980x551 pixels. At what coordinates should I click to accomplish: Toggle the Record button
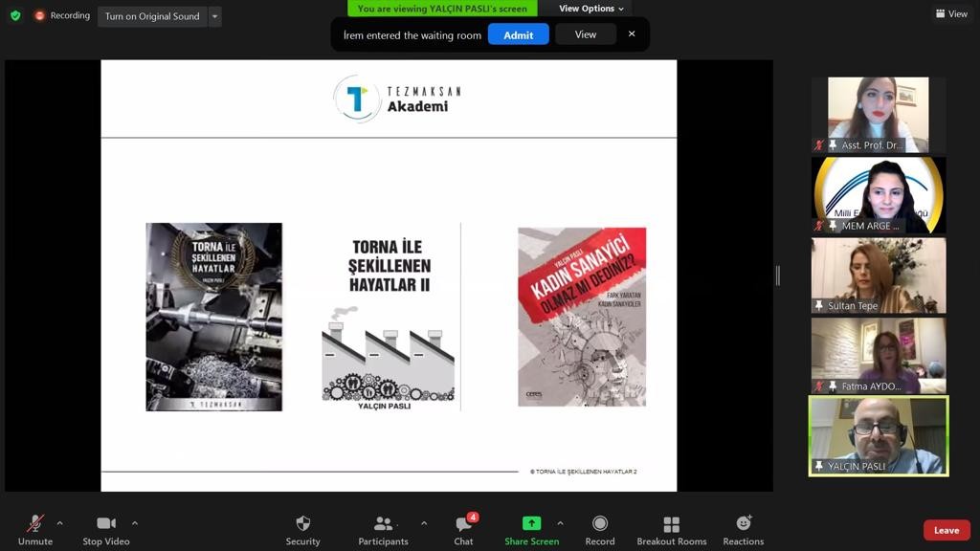600,530
